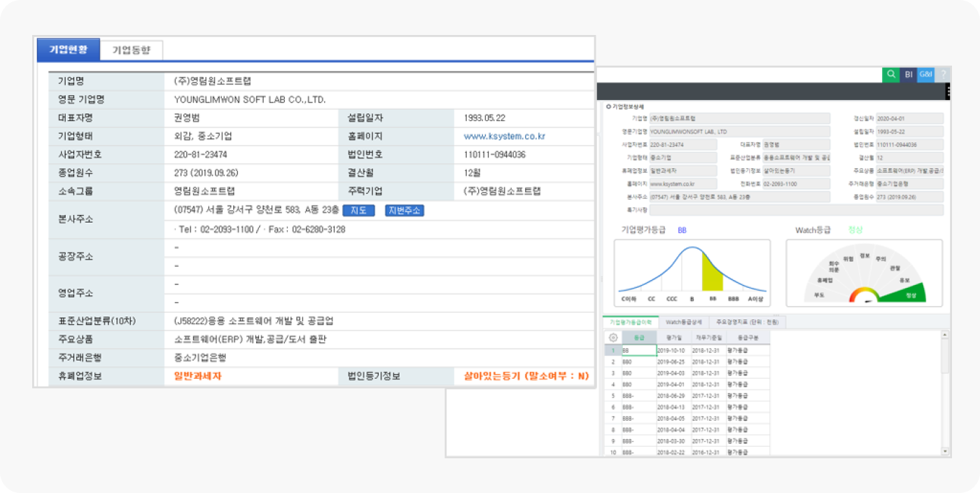
Task: Switch to the 기업현황 tab
Action: point(69,50)
